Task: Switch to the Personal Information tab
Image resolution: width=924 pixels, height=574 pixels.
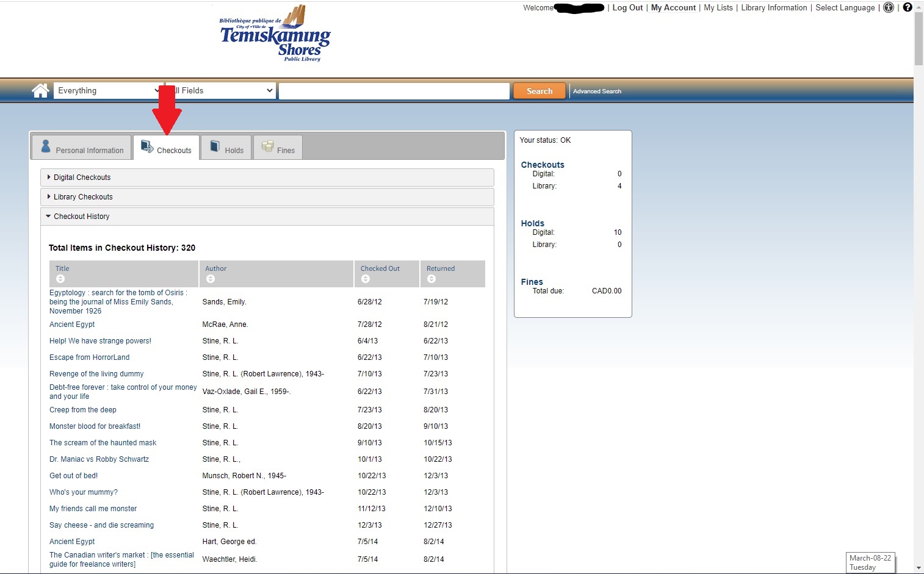Action: pyautogui.click(x=82, y=148)
